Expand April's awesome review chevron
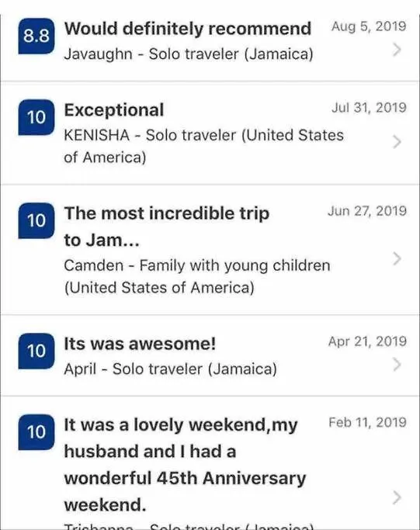Viewport: 420px width, 530px height. pos(397,365)
